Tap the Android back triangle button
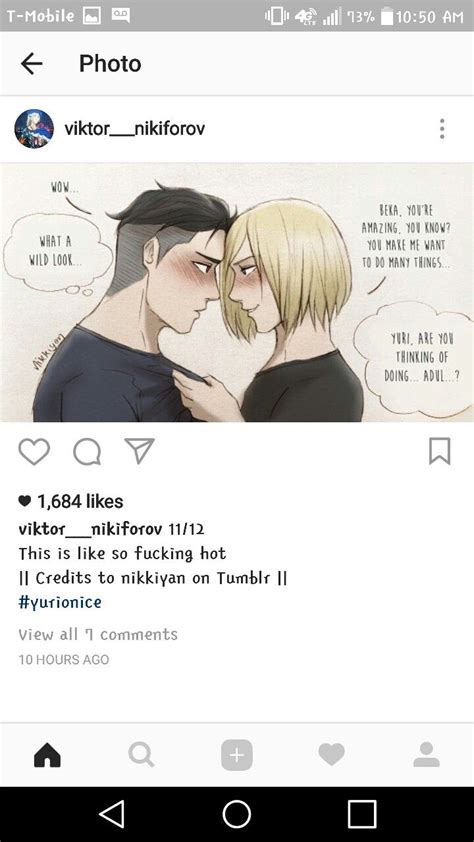 click(112, 815)
